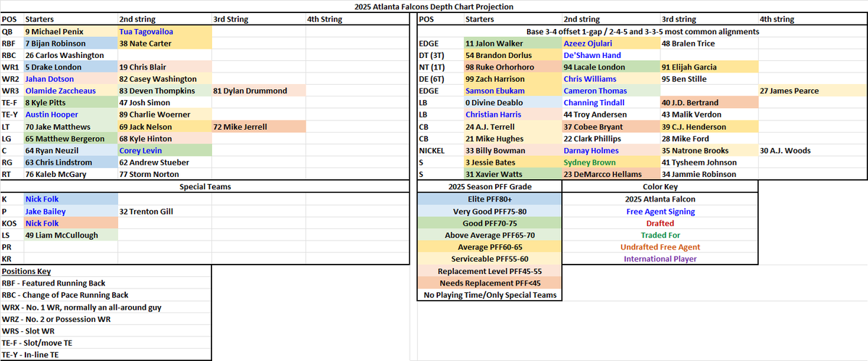Click the 'Tua Tagovailoa' cell
The image size is (868, 361).
coord(164,32)
